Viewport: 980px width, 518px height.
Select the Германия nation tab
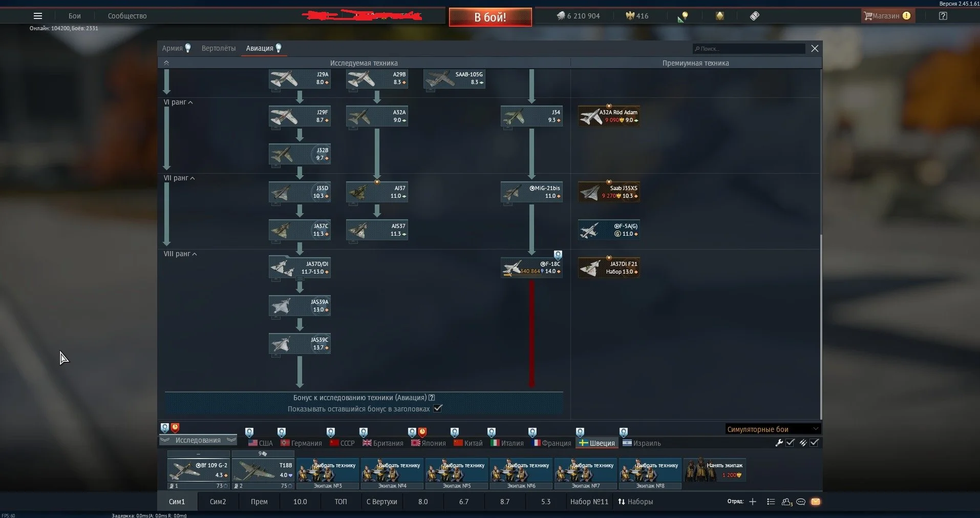[302, 443]
